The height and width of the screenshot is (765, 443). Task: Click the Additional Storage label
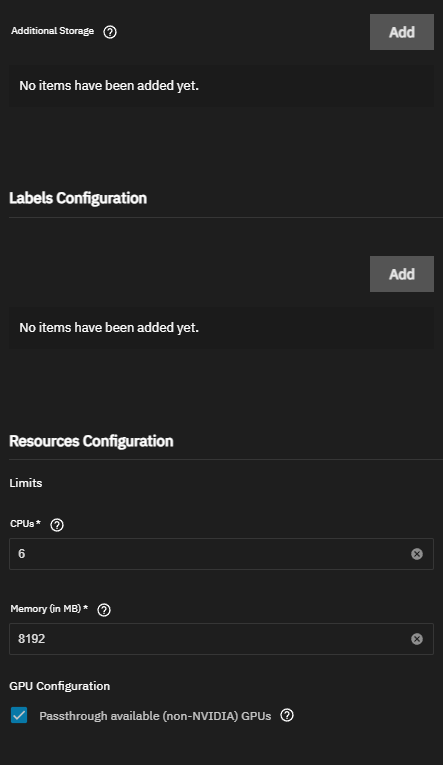[53, 31]
